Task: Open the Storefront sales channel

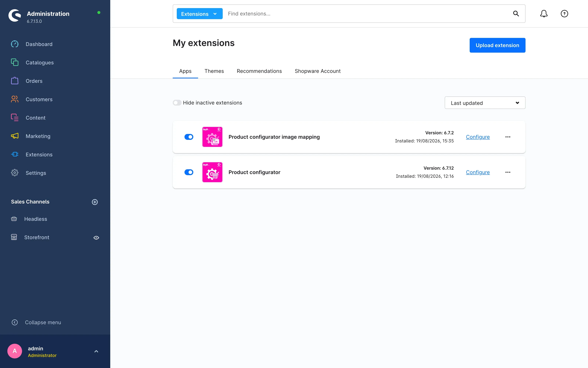Action: (37, 237)
